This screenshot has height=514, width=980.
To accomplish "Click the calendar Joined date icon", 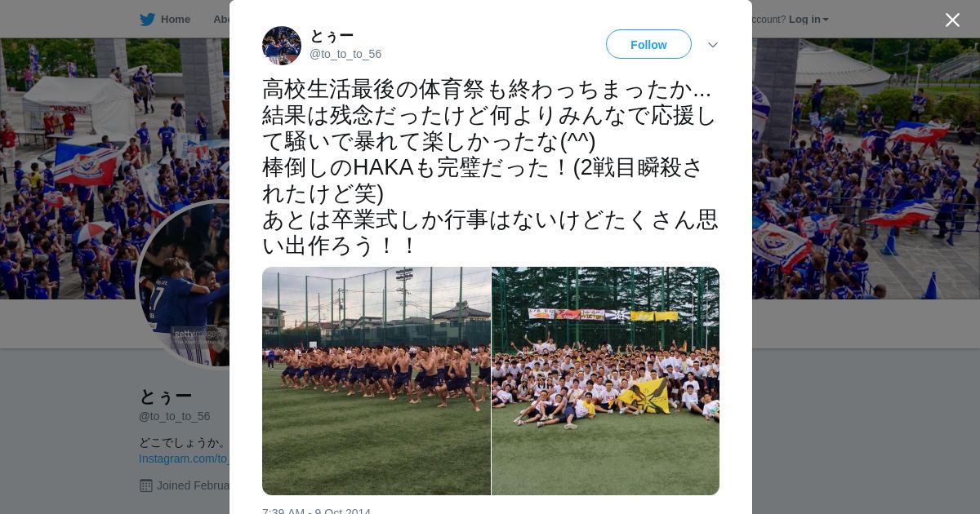I will pos(146,485).
